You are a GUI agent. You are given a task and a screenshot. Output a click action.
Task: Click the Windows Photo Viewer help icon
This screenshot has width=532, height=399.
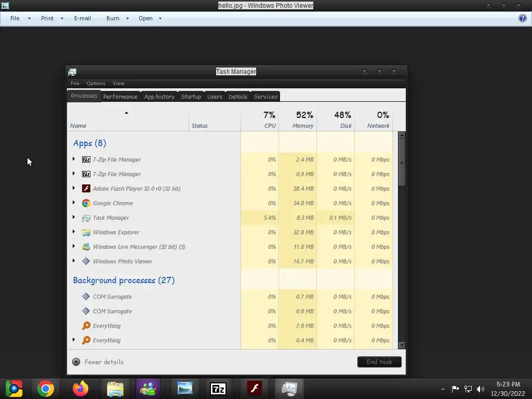[x=523, y=18]
